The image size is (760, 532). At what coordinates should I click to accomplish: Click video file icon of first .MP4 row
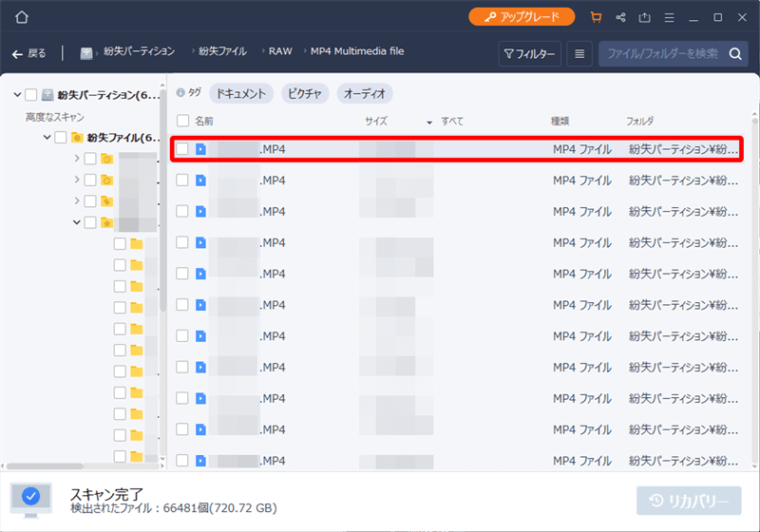[x=200, y=149]
